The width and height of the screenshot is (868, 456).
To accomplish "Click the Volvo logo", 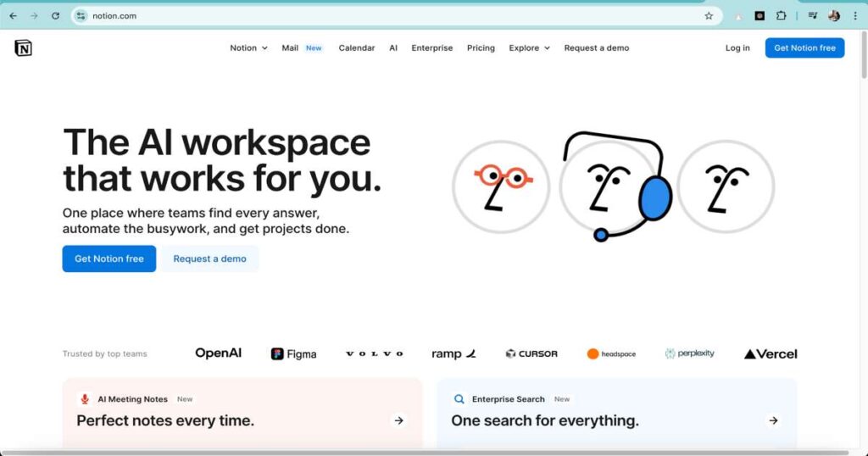I will click(374, 353).
